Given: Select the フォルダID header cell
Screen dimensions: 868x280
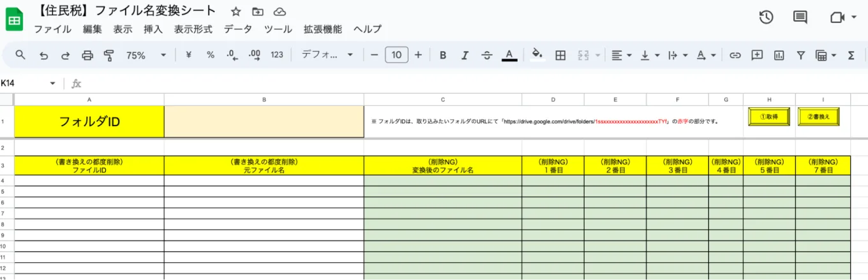Looking at the screenshot, I should click(x=89, y=121).
